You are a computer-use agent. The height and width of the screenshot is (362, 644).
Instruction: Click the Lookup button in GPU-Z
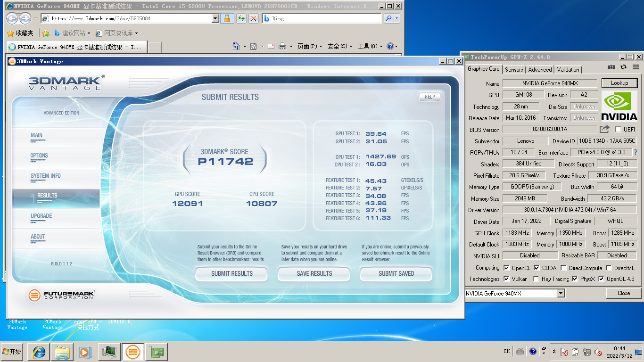[x=619, y=83]
